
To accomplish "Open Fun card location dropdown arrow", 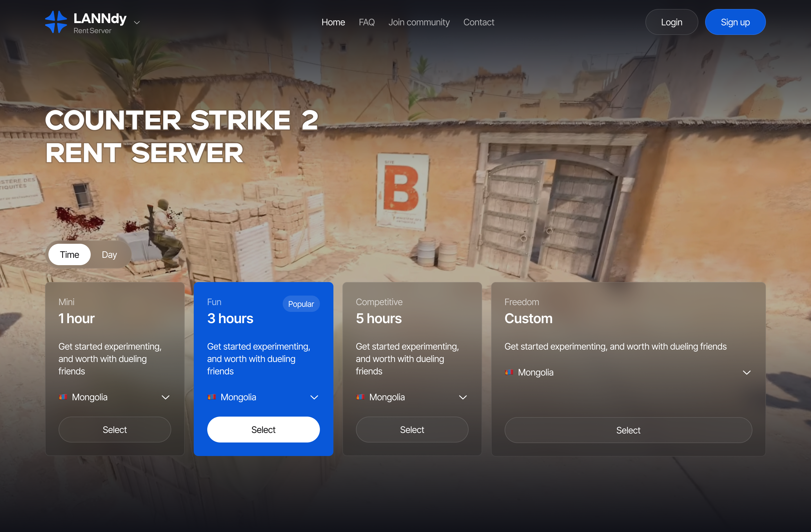I will coord(314,397).
